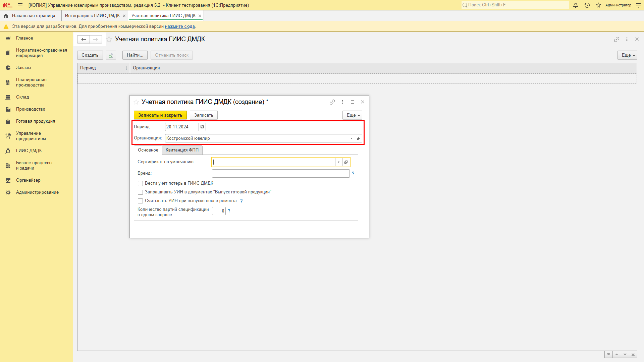This screenshot has height=362, width=644.
Task: Switch to the Основное tab
Action: (x=148, y=150)
